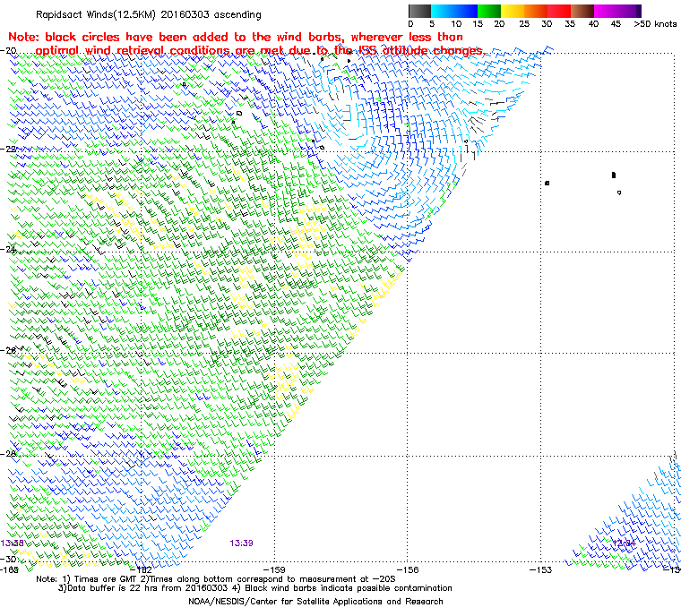Click the purple '13:39' time label
The height and width of the screenshot is (616, 681).
pos(241,543)
